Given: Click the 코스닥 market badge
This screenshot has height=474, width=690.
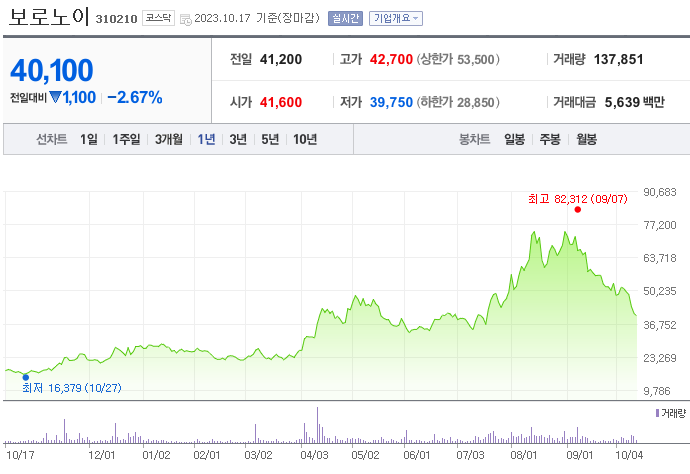Looking at the screenshot, I should [158, 18].
